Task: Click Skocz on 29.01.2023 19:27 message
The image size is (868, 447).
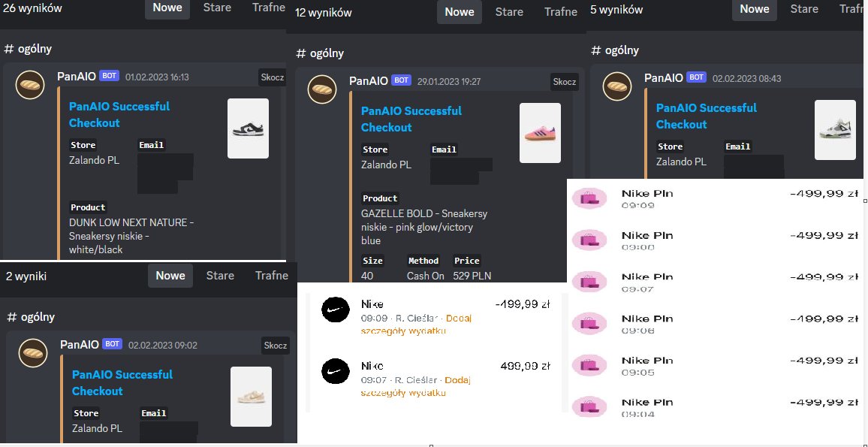Action: [x=565, y=82]
